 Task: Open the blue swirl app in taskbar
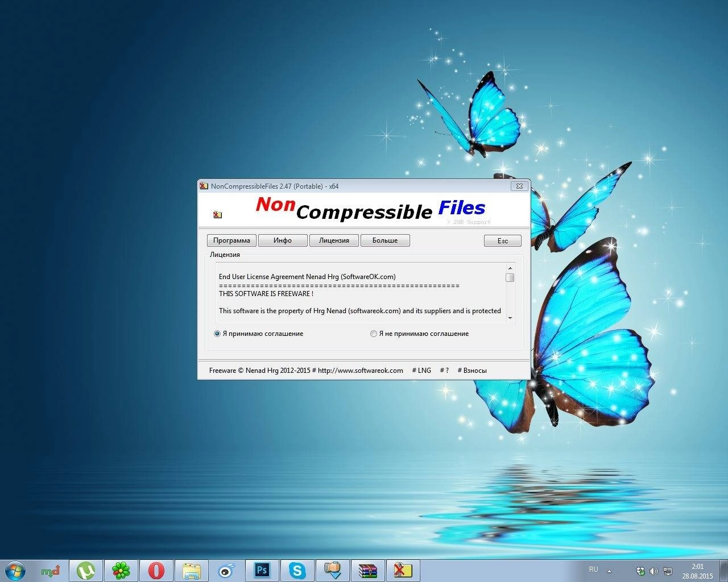[x=226, y=570]
